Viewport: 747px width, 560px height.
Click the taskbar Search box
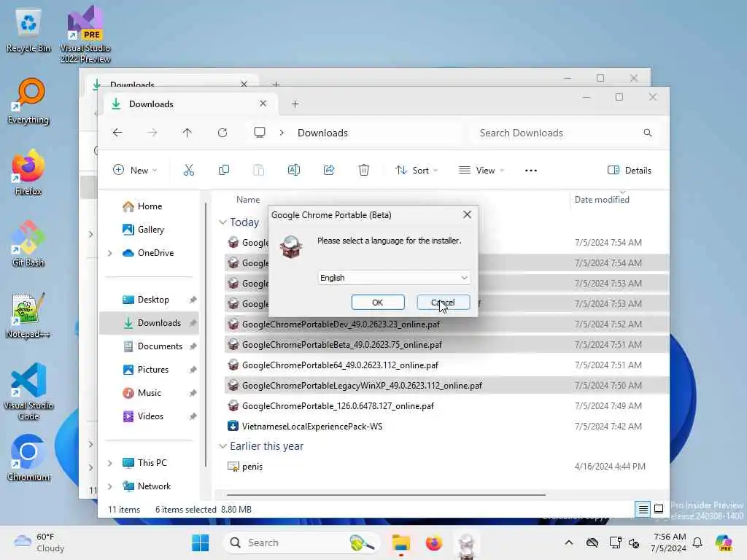tap(303, 542)
